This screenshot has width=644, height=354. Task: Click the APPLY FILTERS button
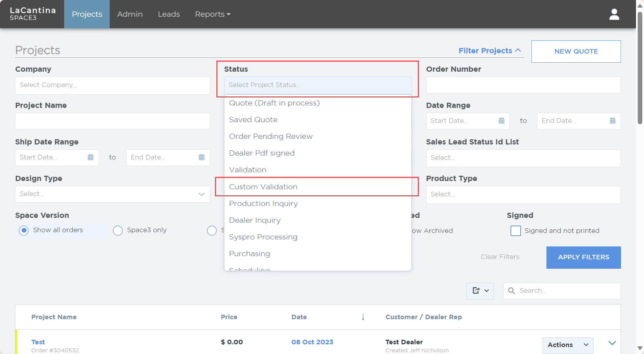pyautogui.click(x=583, y=257)
